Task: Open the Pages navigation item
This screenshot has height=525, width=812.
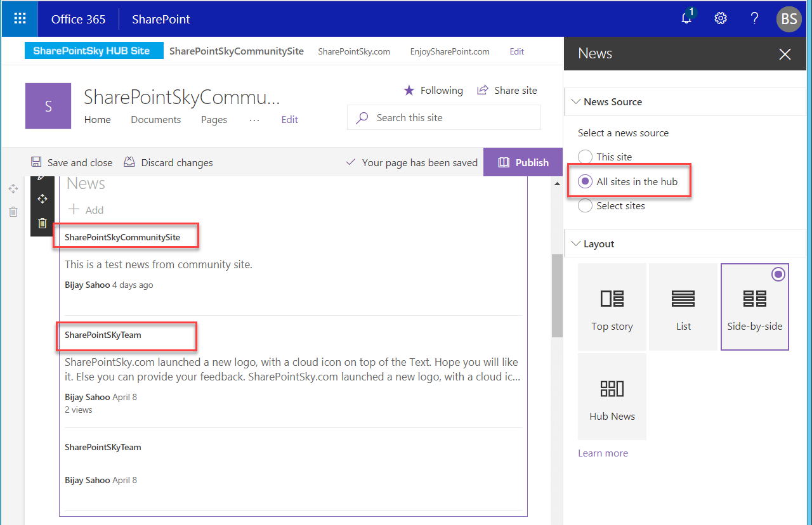Action: (x=214, y=120)
